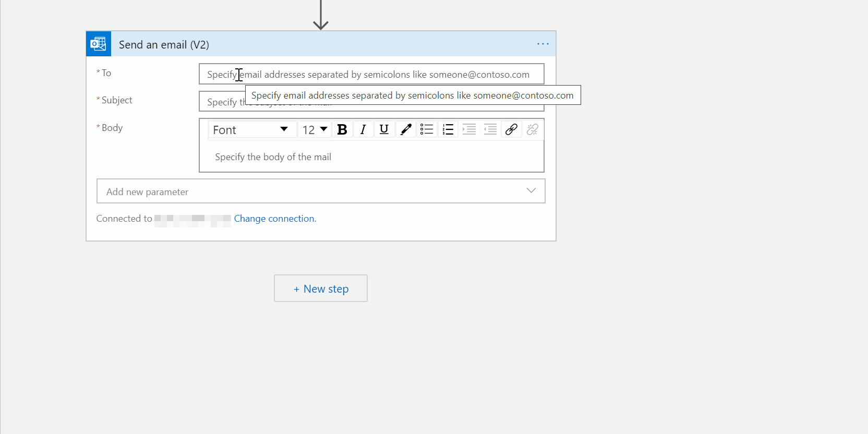This screenshot has height=434, width=868.
Task: Open the font size 12 dropdown
Action: [x=315, y=130]
